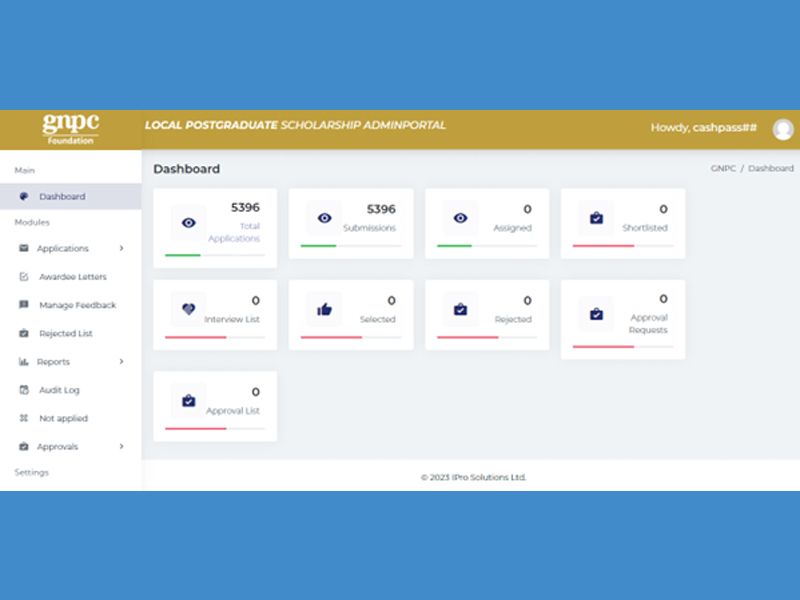Click the GNPC Foundation logo

70,128
